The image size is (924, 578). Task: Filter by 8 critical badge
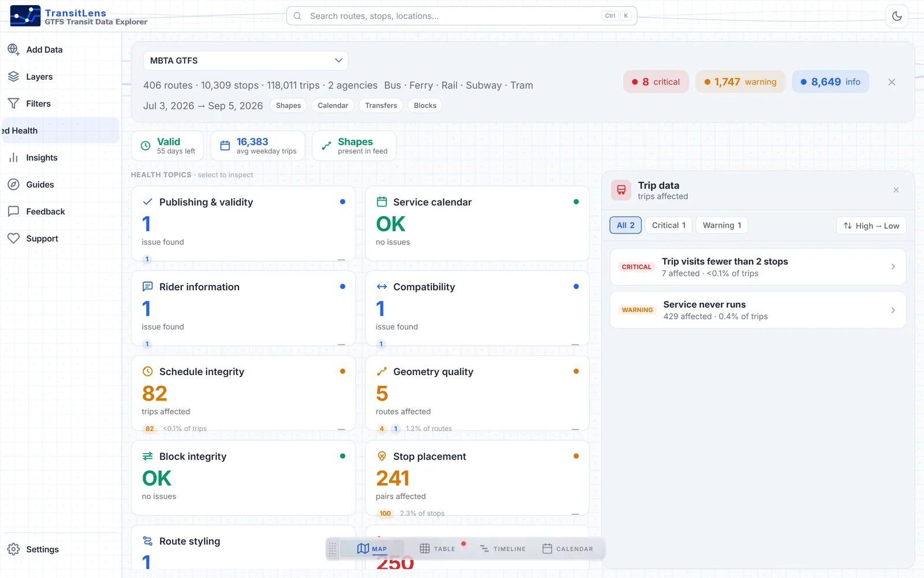tap(656, 82)
